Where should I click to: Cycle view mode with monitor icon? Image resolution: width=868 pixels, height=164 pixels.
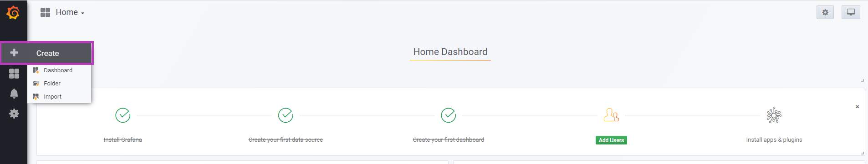(851, 12)
